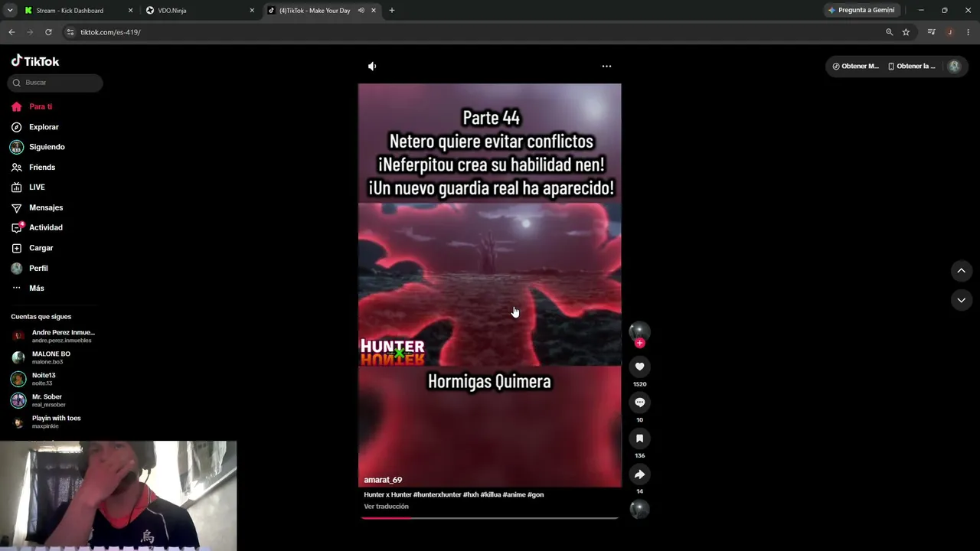Open the #anime hashtag
The height and width of the screenshot is (551, 980).
[514, 494]
